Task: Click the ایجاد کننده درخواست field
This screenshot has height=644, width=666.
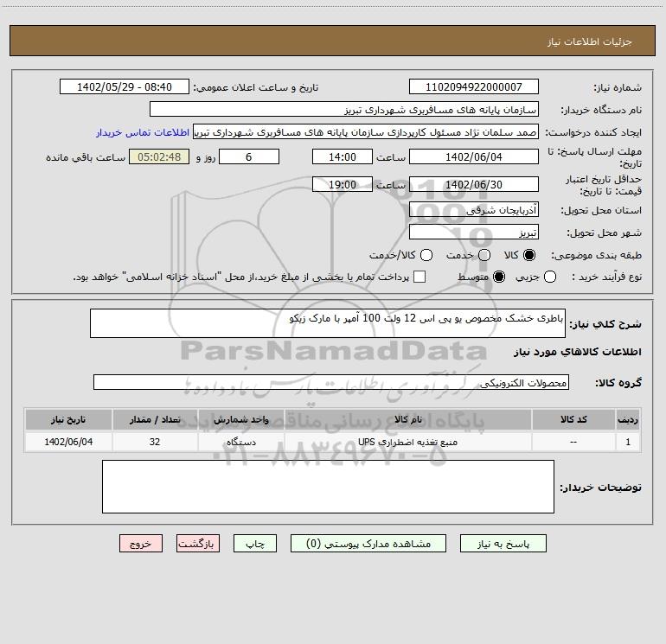Action: coord(366,132)
